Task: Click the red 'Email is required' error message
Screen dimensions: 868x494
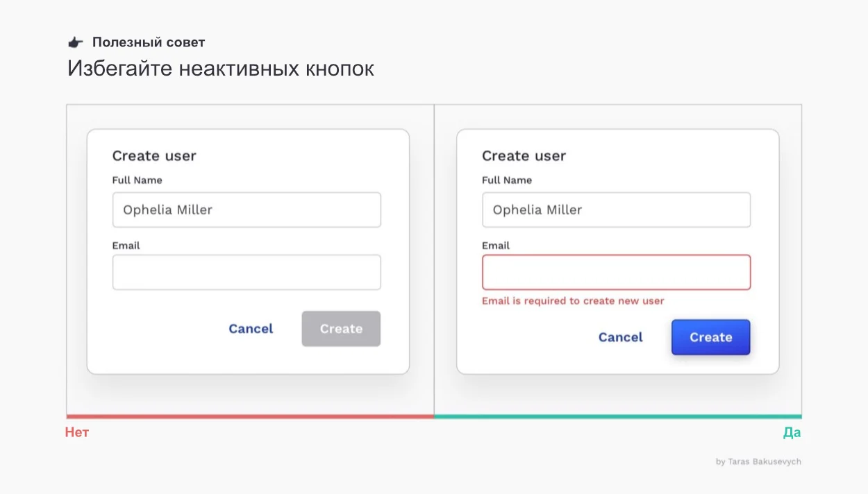Action: click(573, 301)
